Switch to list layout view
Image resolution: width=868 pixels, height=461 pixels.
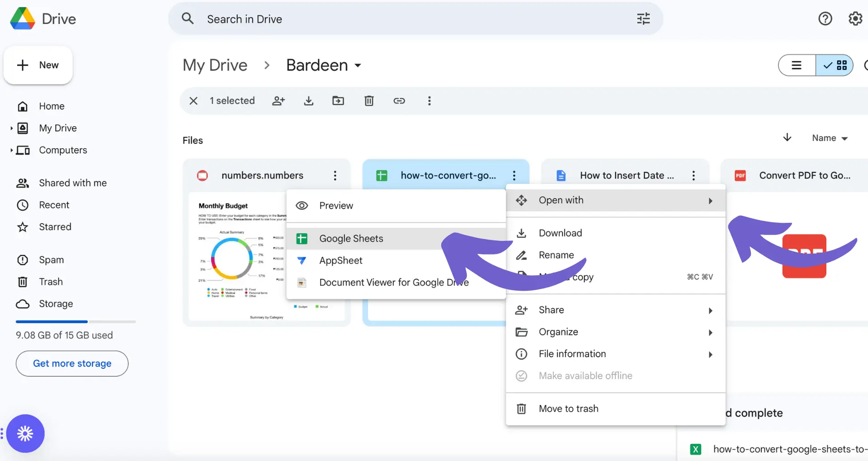click(x=797, y=66)
